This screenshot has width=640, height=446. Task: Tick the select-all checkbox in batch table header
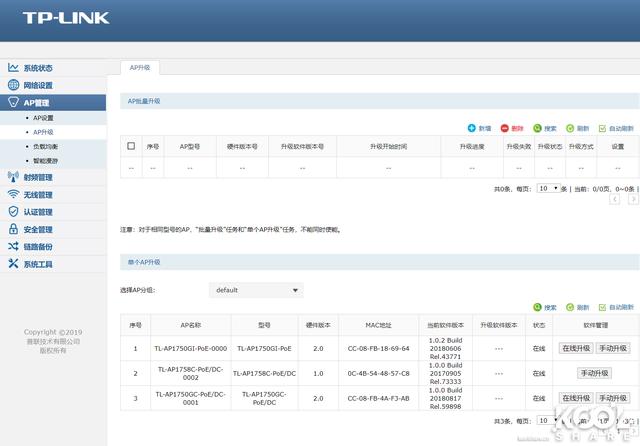click(x=131, y=146)
